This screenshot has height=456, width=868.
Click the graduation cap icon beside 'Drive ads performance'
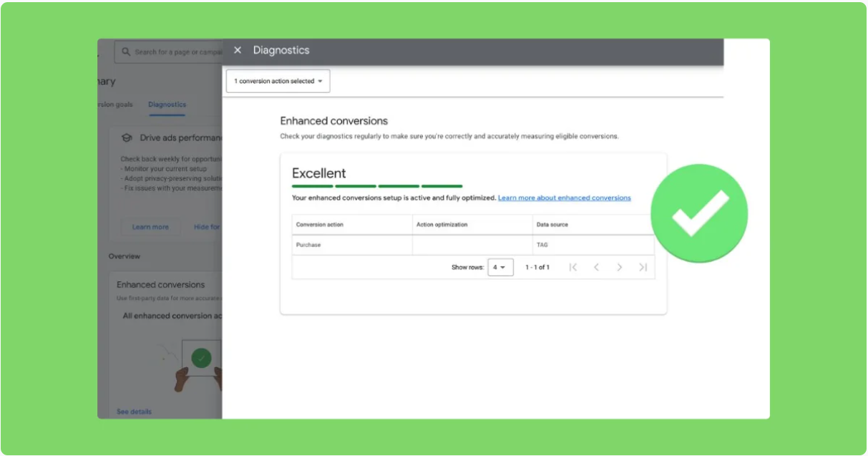point(127,137)
